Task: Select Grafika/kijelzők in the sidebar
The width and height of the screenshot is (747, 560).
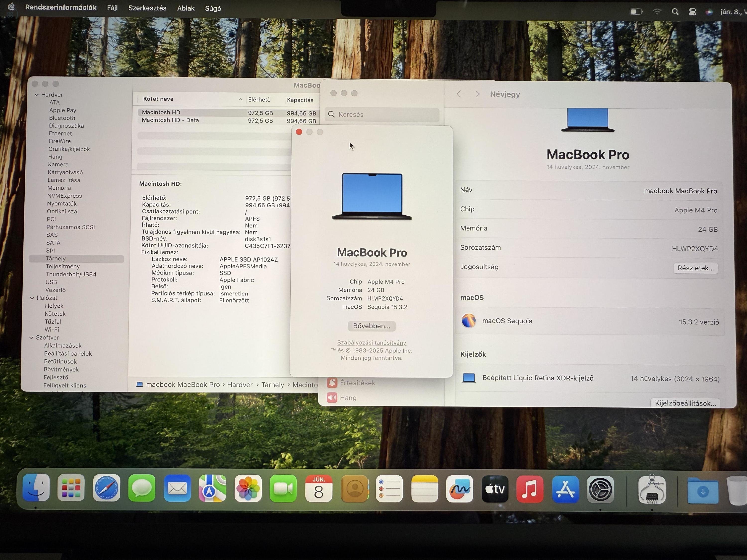Action: coord(69,149)
